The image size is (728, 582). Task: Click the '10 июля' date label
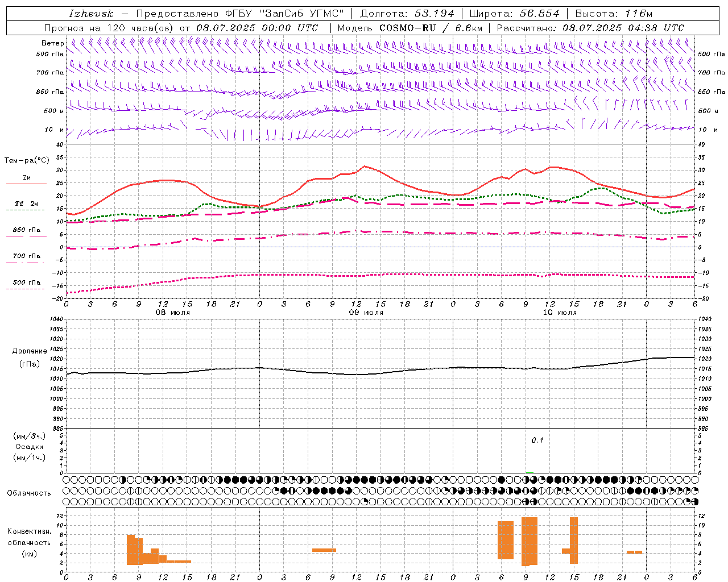tap(560, 313)
